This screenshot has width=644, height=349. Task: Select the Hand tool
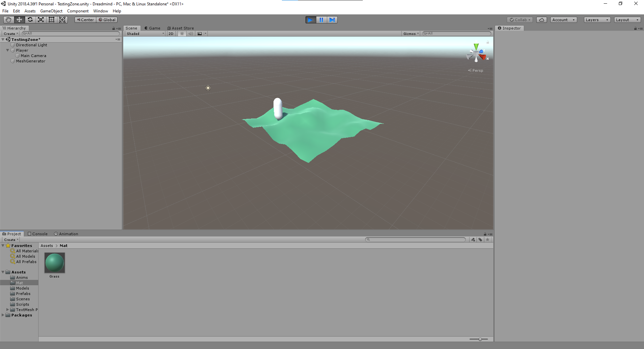(8, 20)
